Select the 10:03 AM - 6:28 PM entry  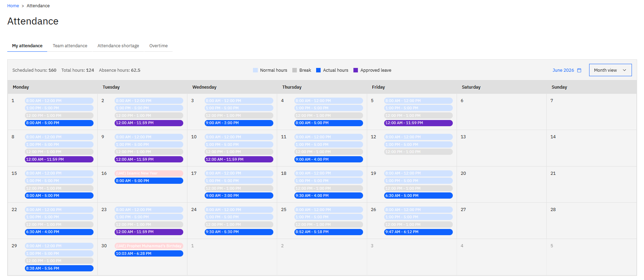point(149,253)
